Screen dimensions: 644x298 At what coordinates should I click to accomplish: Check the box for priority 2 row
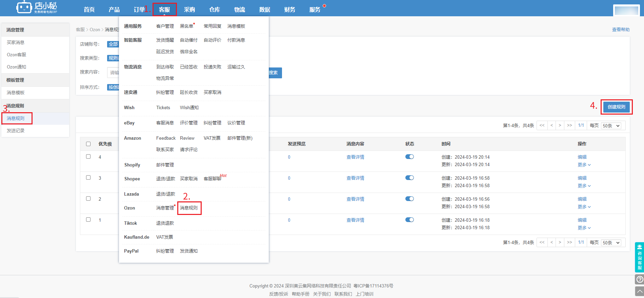88,199
